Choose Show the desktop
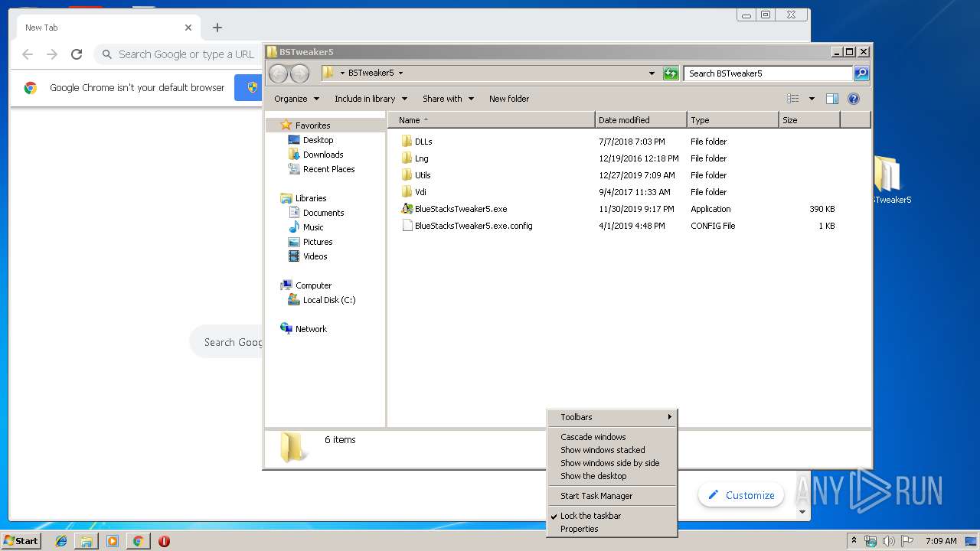This screenshot has height=551, width=980. [612, 476]
